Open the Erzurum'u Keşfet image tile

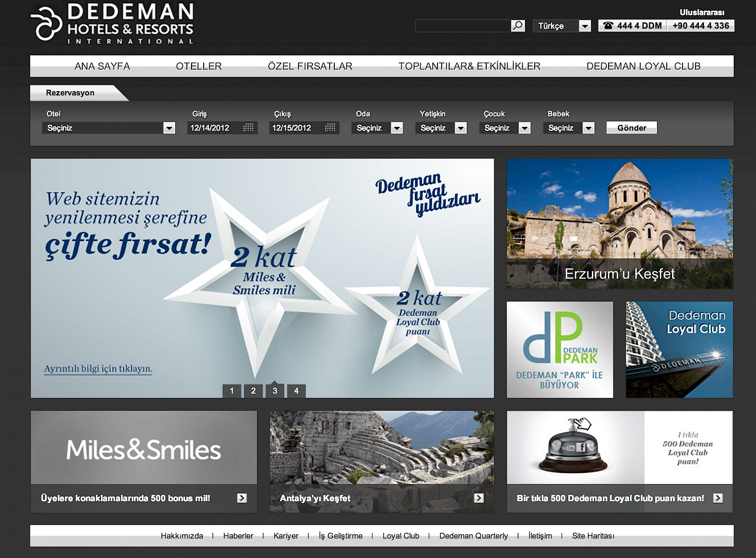click(619, 224)
